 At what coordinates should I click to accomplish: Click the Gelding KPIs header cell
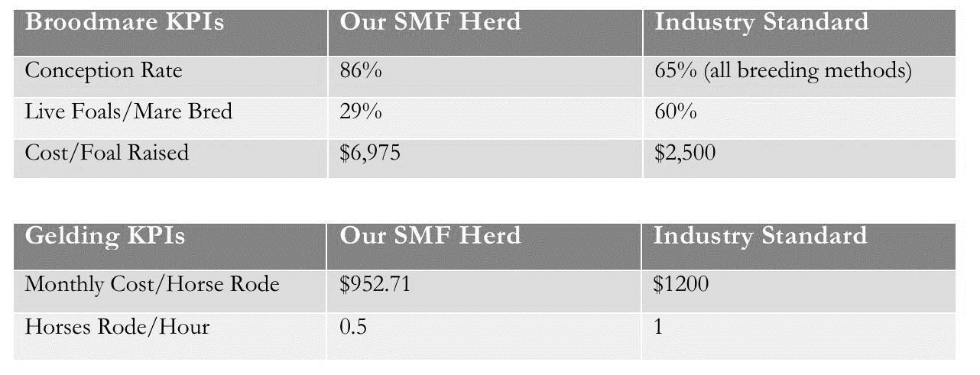[x=105, y=236]
